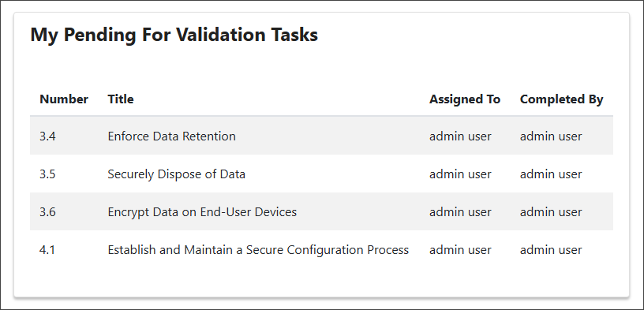This screenshot has height=310, width=644.
Task: Click Assigned To user for task 3.6
Action: [460, 212]
